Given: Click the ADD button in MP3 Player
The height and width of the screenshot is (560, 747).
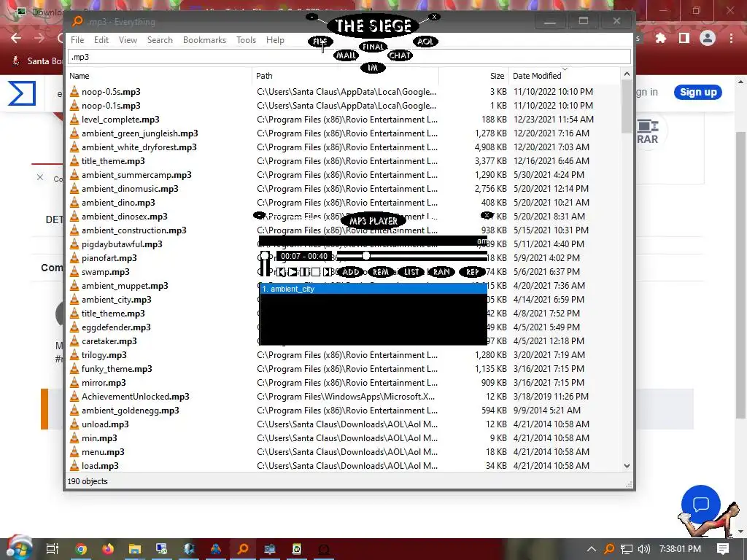Looking at the screenshot, I should tap(351, 272).
